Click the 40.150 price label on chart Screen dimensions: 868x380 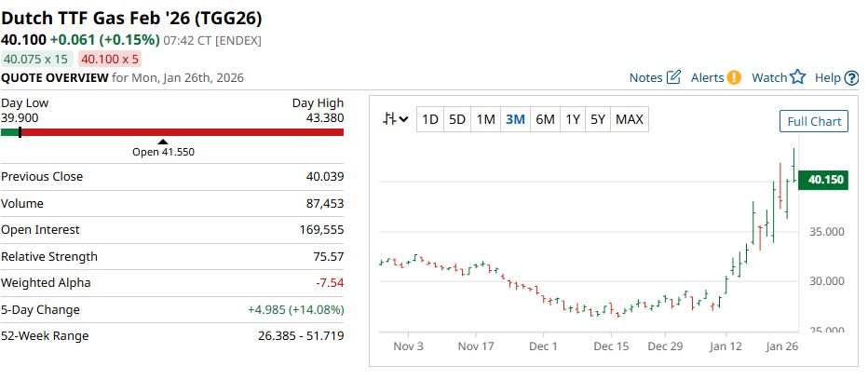[x=826, y=180]
